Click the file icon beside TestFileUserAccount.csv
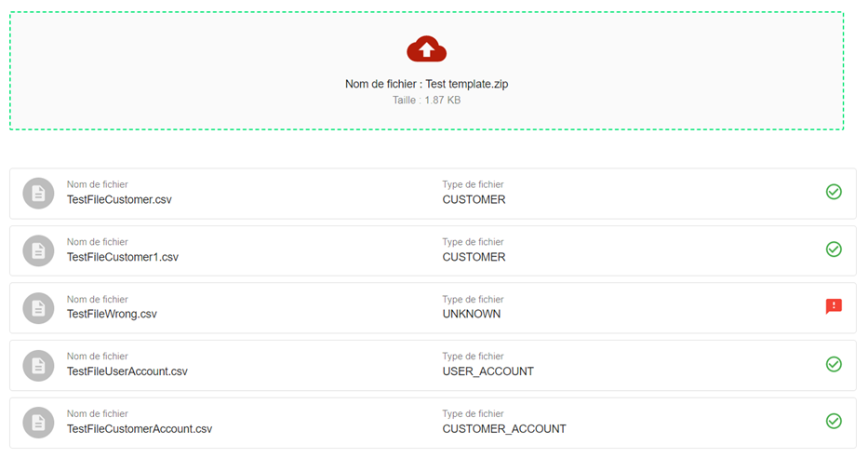Image resolution: width=868 pixels, height=458 pixels. pos(38,365)
